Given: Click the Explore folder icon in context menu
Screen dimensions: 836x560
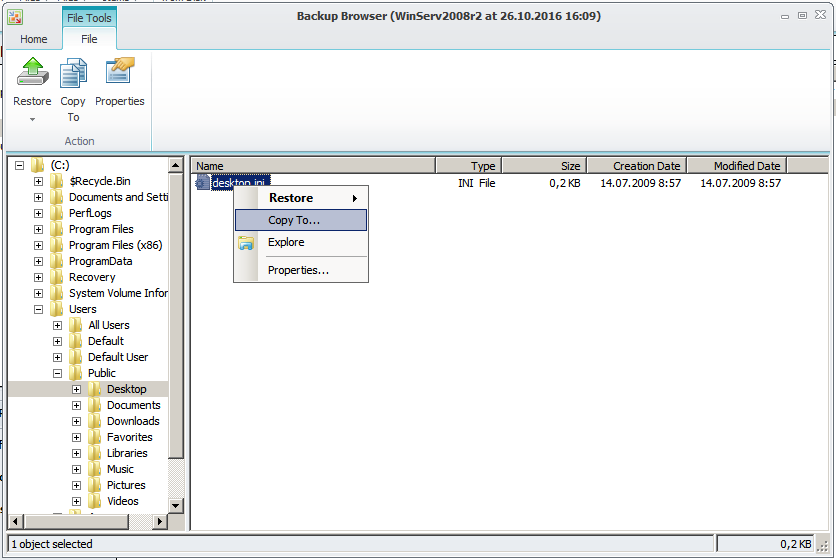Looking at the screenshot, I should [x=246, y=243].
